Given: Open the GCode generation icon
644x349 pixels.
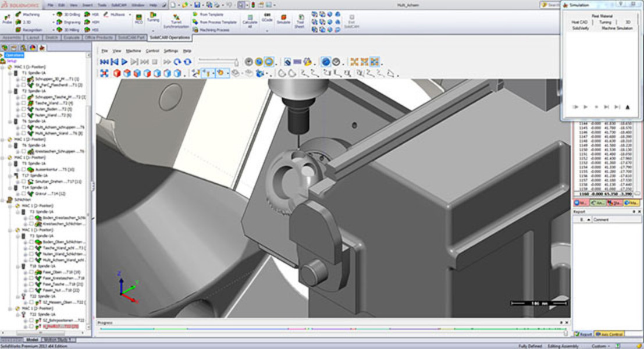Looking at the screenshot, I should point(266,17).
